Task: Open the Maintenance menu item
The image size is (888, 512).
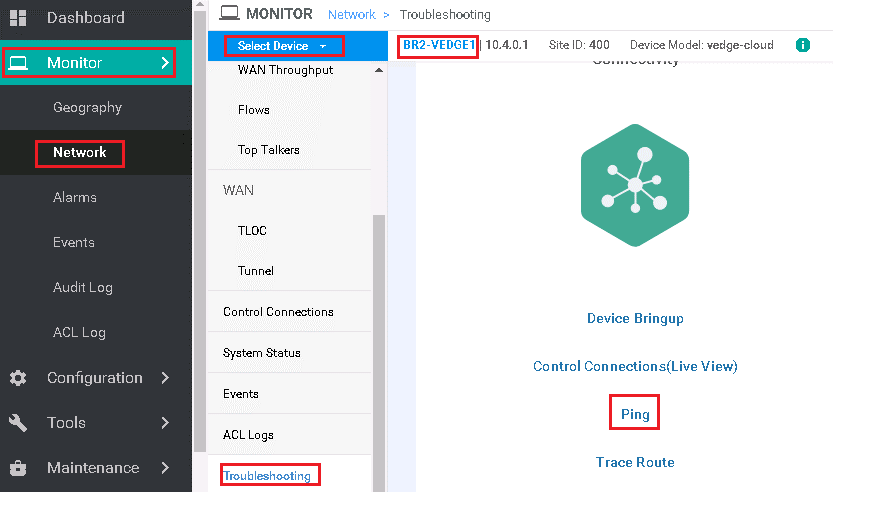Action: 93,468
